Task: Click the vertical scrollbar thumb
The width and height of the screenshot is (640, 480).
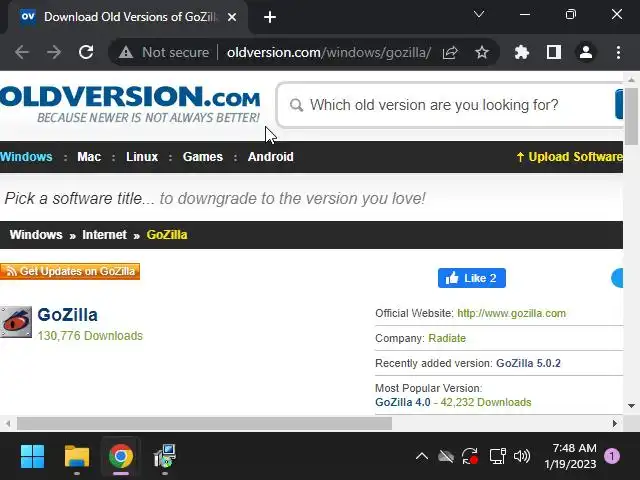Action: coord(631,116)
